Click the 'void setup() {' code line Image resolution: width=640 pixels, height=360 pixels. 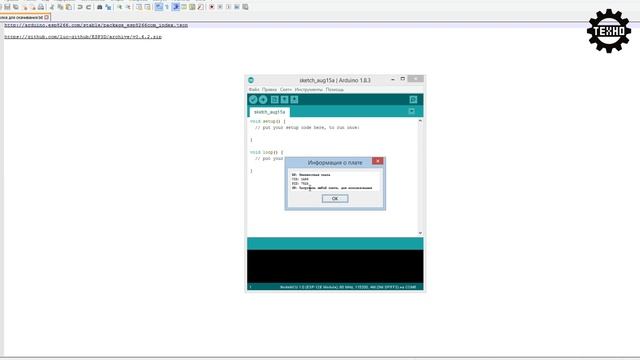coord(268,121)
